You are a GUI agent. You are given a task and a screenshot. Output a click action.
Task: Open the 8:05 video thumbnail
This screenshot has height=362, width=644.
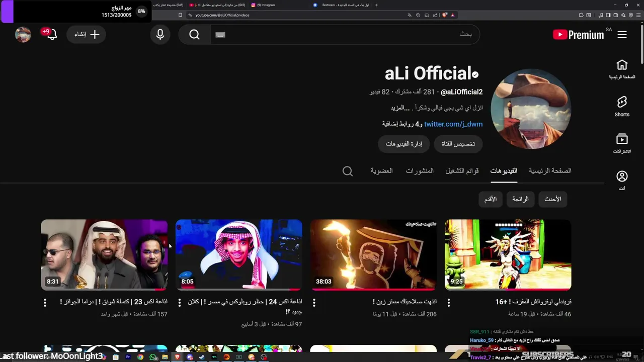[239, 255]
